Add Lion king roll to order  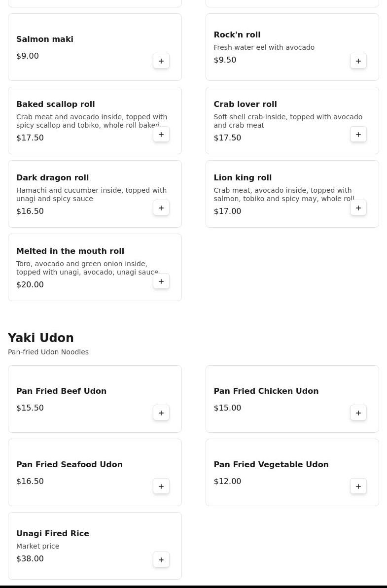pyautogui.click(x=358, y=208)
